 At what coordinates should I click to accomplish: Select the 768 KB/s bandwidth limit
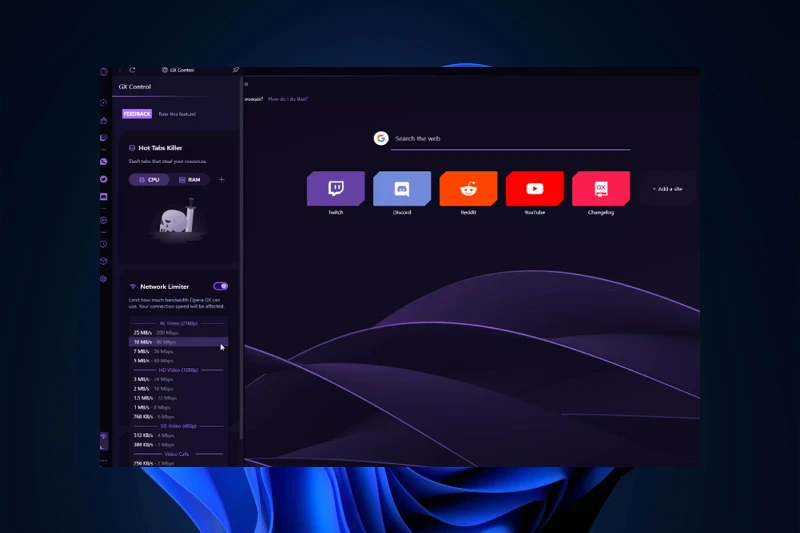click(179, 417)
